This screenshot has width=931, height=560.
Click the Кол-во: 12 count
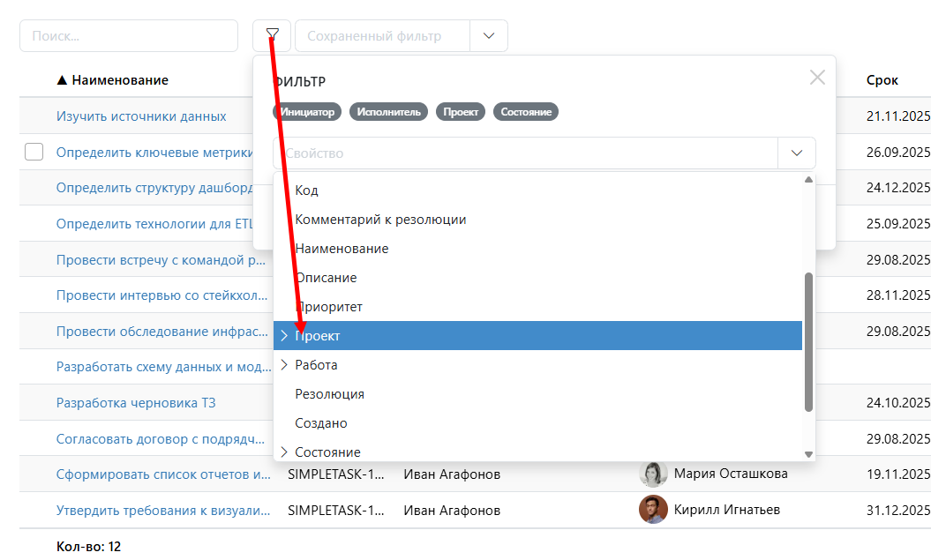coord(88,547)
